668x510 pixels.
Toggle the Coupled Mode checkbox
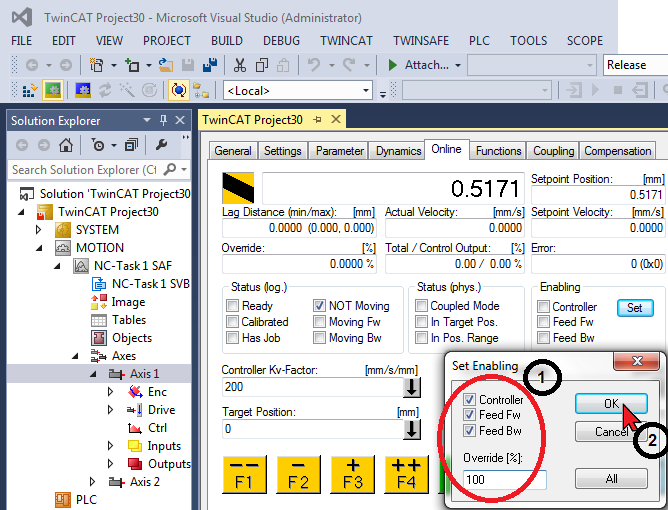tap(421, 305)
